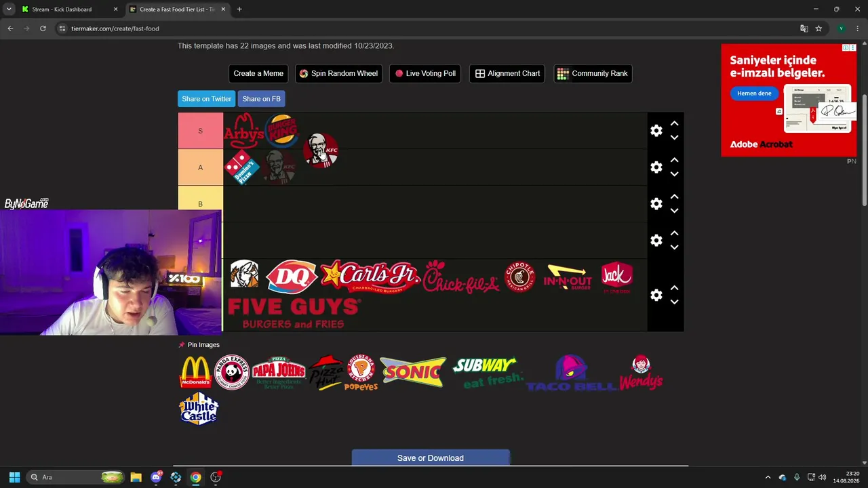The width and height of the screenshot is (868, 488).
Task: Open settings gear for the Five Guys row
Action: point(656,296)
